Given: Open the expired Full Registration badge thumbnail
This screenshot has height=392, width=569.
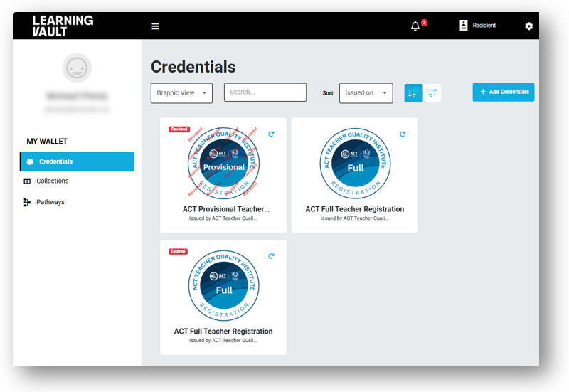Looking at the screenshot, I should point(223,285).
